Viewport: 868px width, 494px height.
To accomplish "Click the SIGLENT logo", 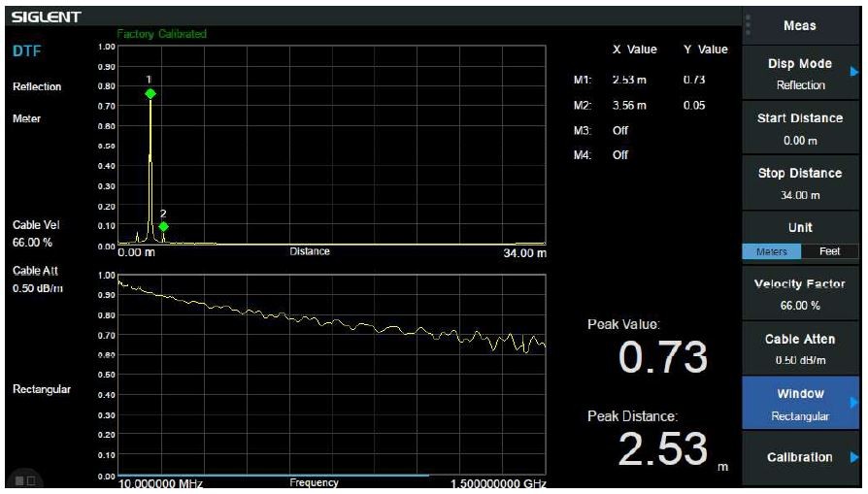I will (x=46, y=17).
